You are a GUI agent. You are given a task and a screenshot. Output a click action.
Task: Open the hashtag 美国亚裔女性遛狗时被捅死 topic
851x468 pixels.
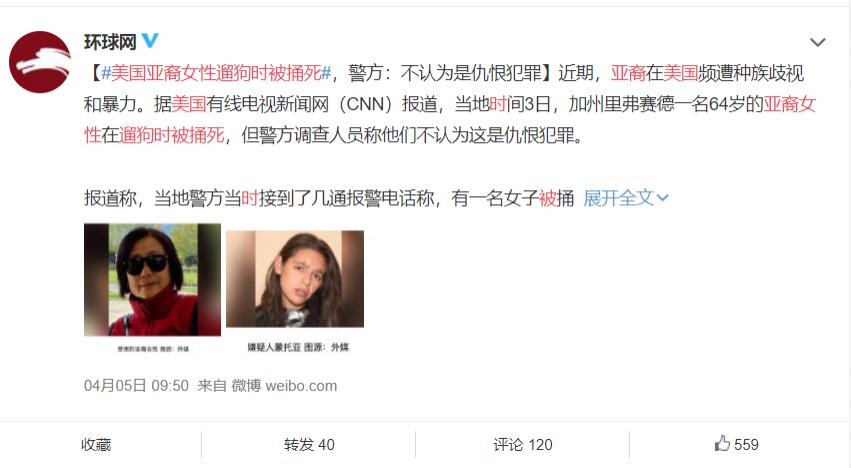(216, 73)
